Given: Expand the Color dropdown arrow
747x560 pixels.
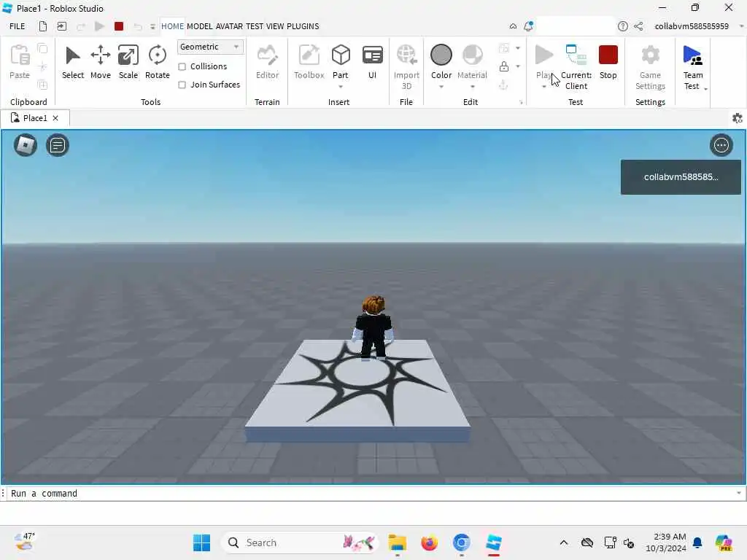Looking at the screenshot, I should tap(441, 87).
